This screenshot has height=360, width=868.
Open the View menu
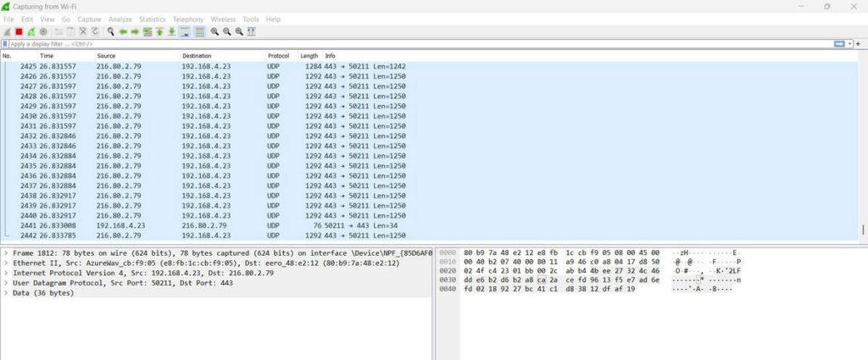[47, 19]
